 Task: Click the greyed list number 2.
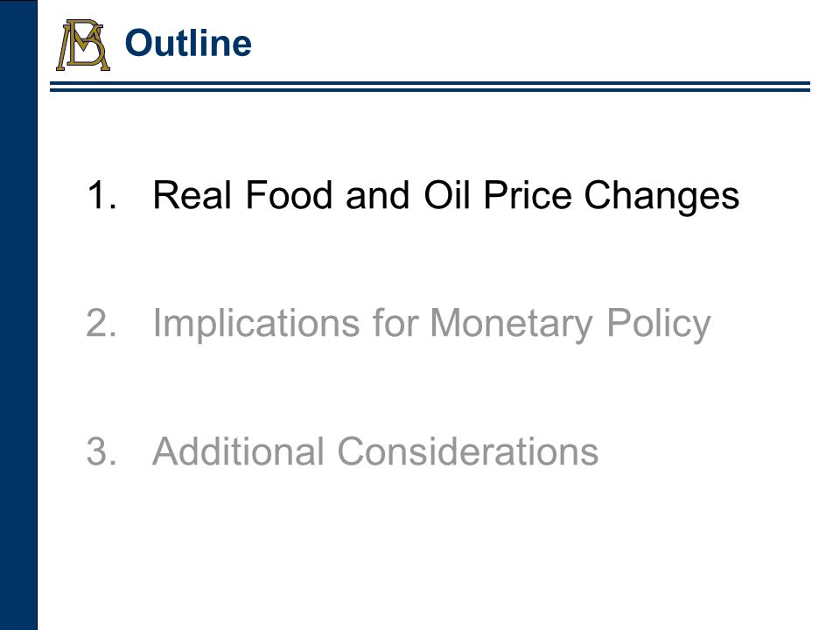101,323
